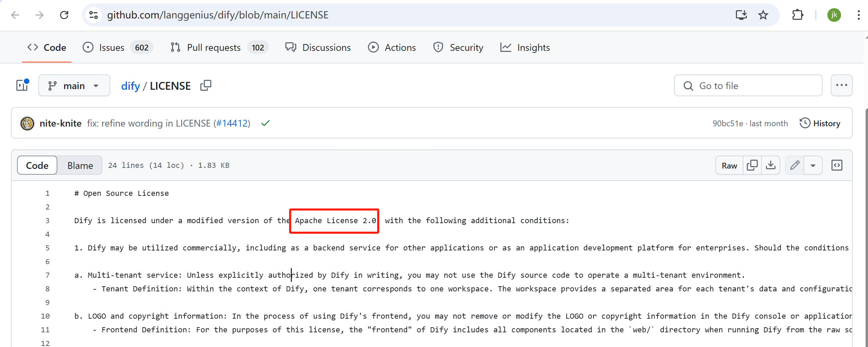
Task: Expand more edit options dropdown arrow
Action: click(x=813, y=165)
